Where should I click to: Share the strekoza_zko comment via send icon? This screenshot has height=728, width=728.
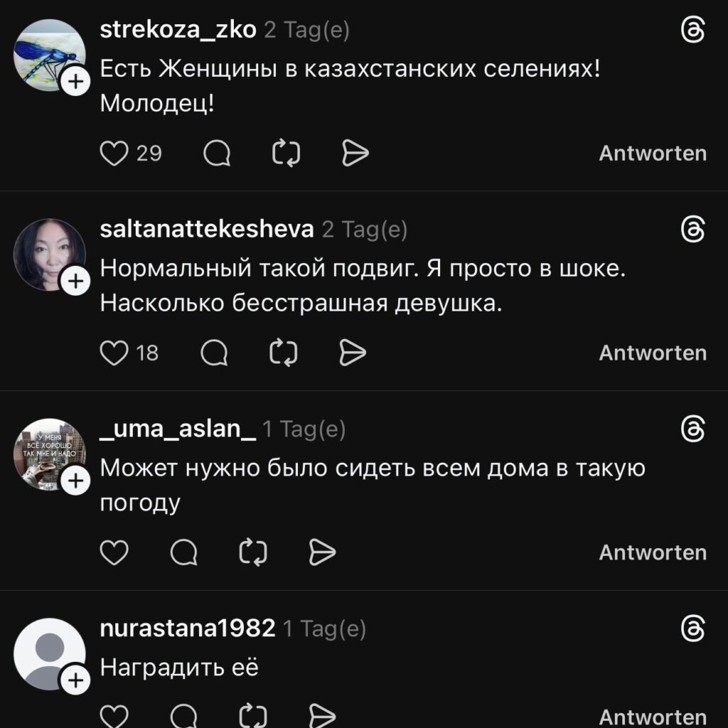(355, 154)
